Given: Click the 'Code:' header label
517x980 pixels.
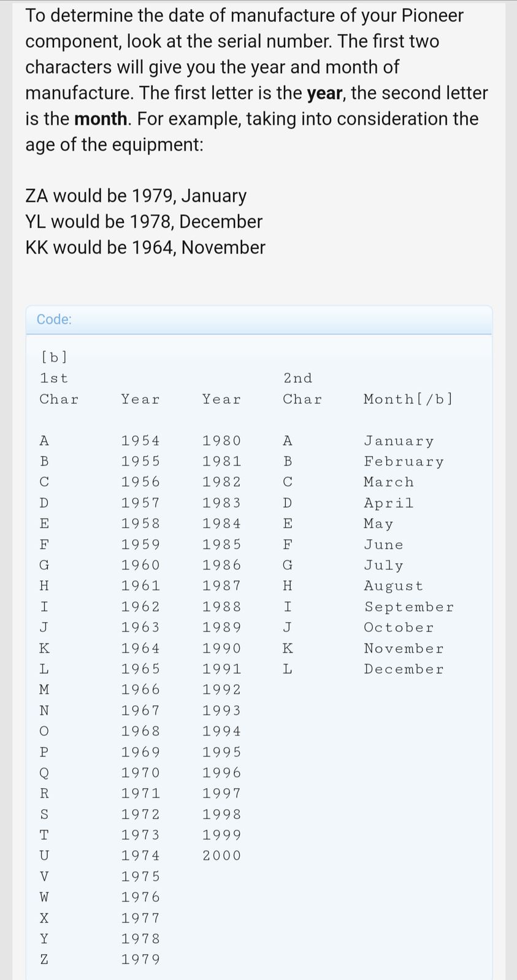Looking at the screenshot, I should [x=54, y=319].
